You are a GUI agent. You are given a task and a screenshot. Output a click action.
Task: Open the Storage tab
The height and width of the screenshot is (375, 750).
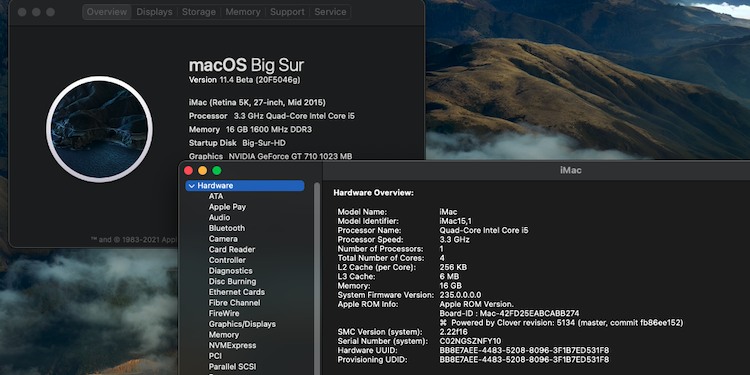199,12
